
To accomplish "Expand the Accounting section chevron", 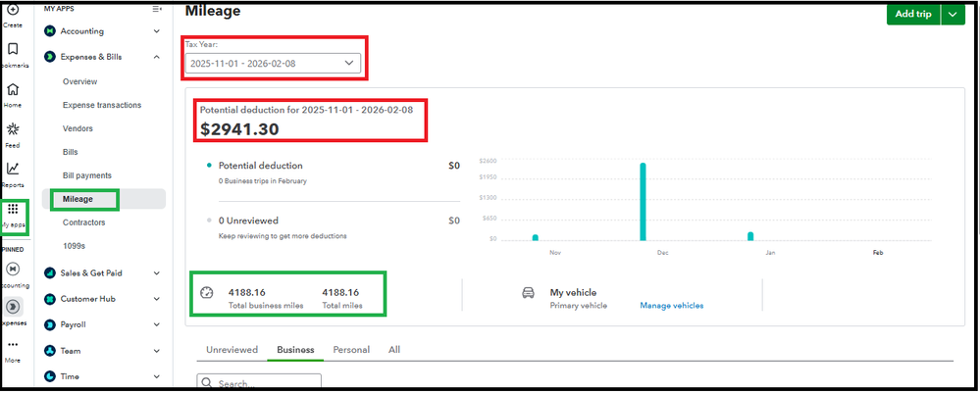I will [156, 31].
